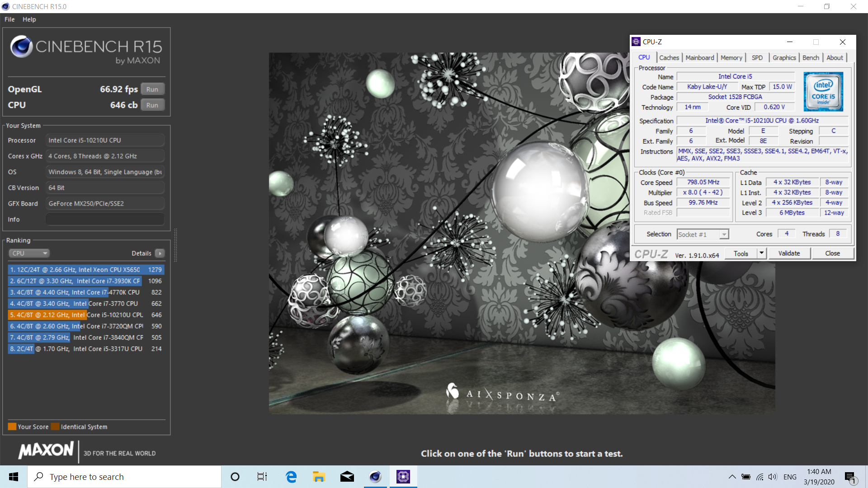Switch to the Mainboard tab in CPU-Z
Viewport: 868px width, 488px height.
pos(699,57)
